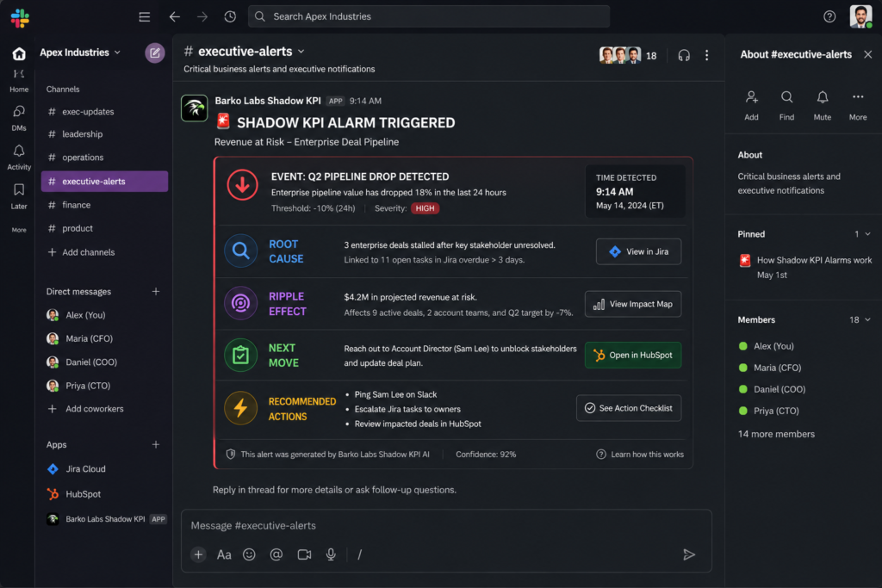
Task: Open the emoji picker smiley icon
Action: (x=249, y=554)
